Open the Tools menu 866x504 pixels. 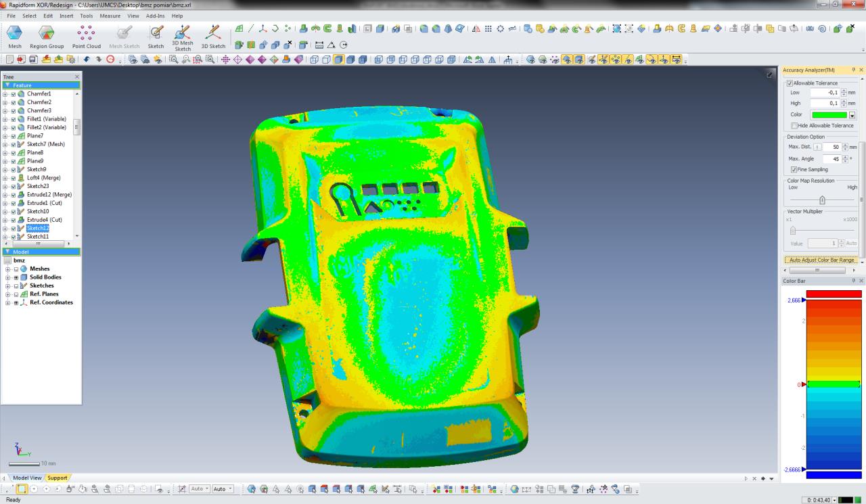point(87,16)
